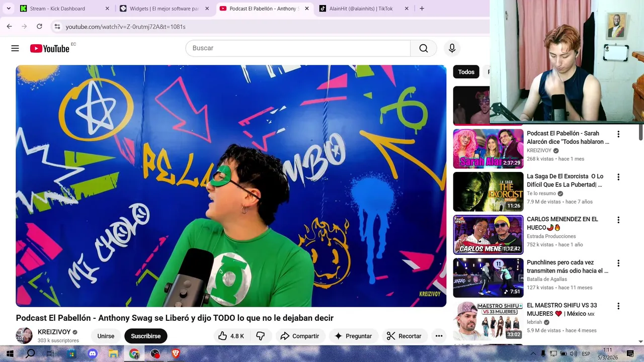Start voice search with the microphone icon

click(452, 48)
